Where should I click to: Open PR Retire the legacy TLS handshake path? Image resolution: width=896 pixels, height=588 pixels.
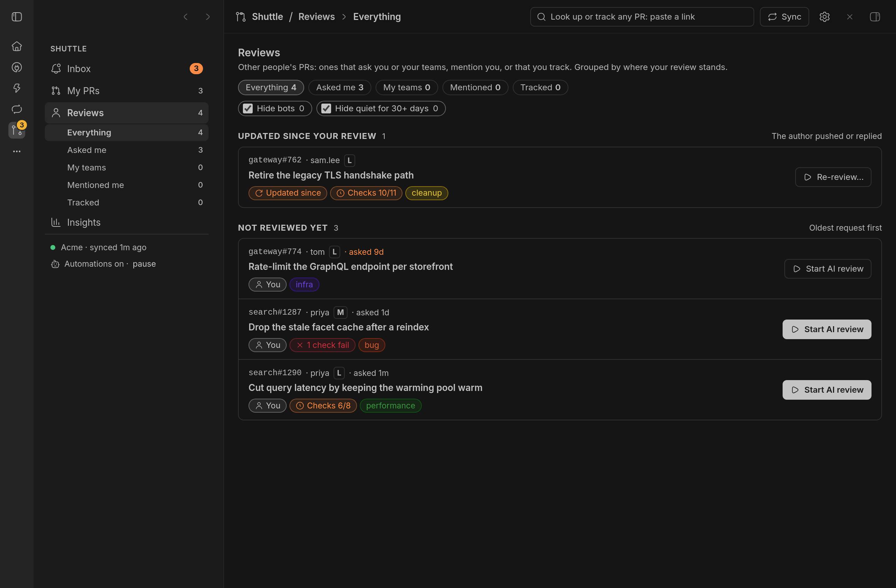coord(331,175)
